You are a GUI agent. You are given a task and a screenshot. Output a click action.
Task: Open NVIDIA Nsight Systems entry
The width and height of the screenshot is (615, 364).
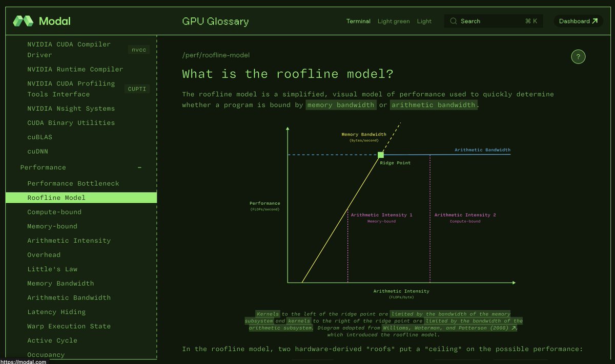tap(71, 109)
